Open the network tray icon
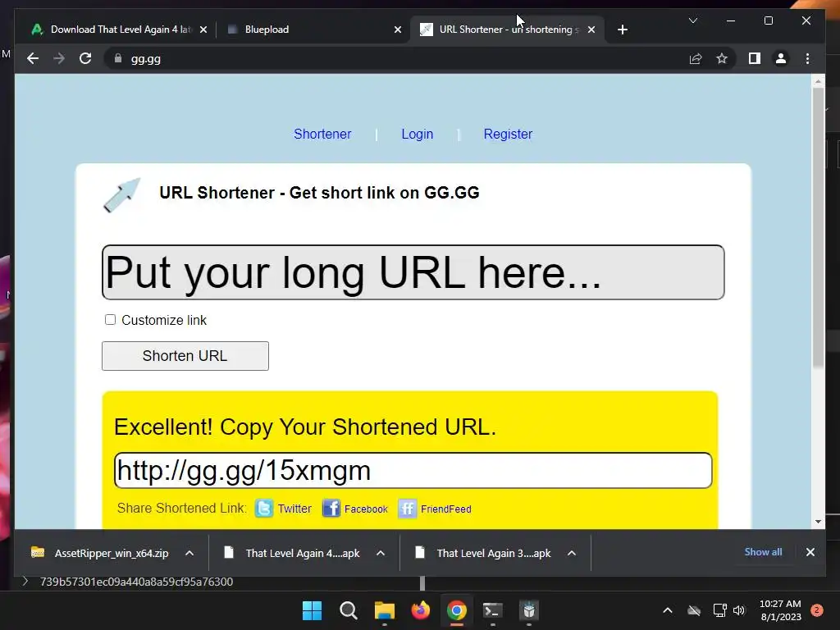This screenshot has width=840, height=630. (x=719, y=610)
